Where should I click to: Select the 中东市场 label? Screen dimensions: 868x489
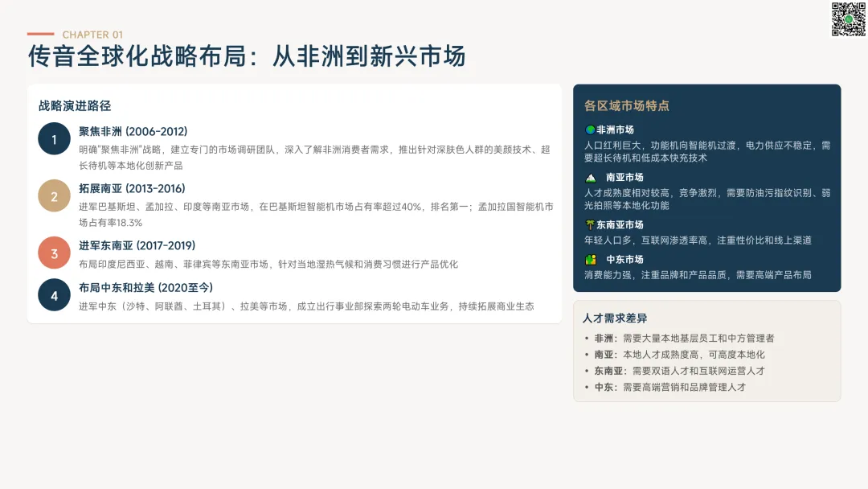pyautogui.click(x=624, y=259)
